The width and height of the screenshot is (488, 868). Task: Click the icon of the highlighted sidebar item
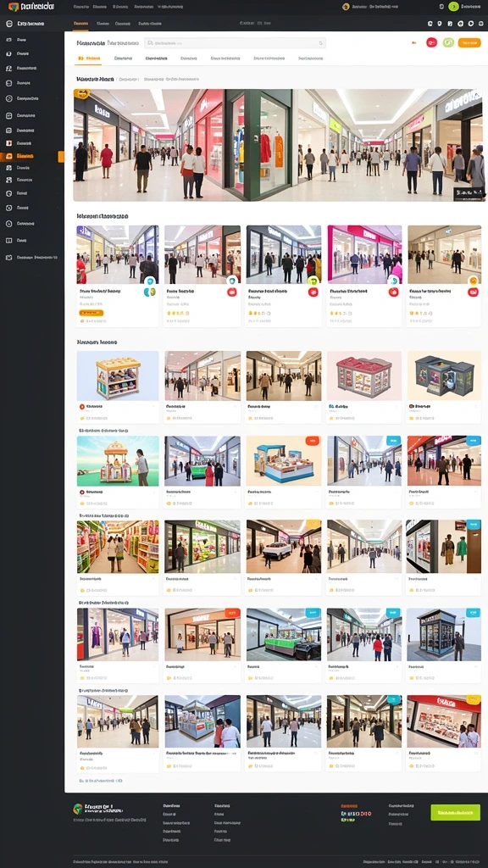click(8, 157)
